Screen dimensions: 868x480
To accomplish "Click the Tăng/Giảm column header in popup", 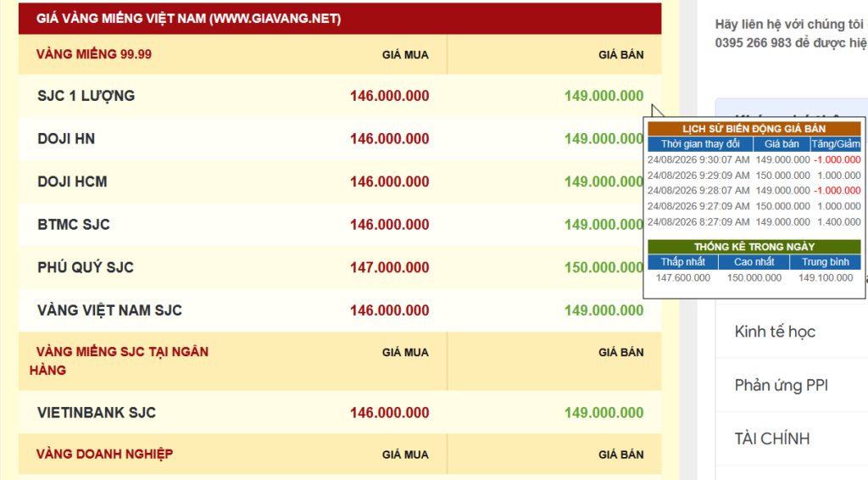I will click(835, 144).
